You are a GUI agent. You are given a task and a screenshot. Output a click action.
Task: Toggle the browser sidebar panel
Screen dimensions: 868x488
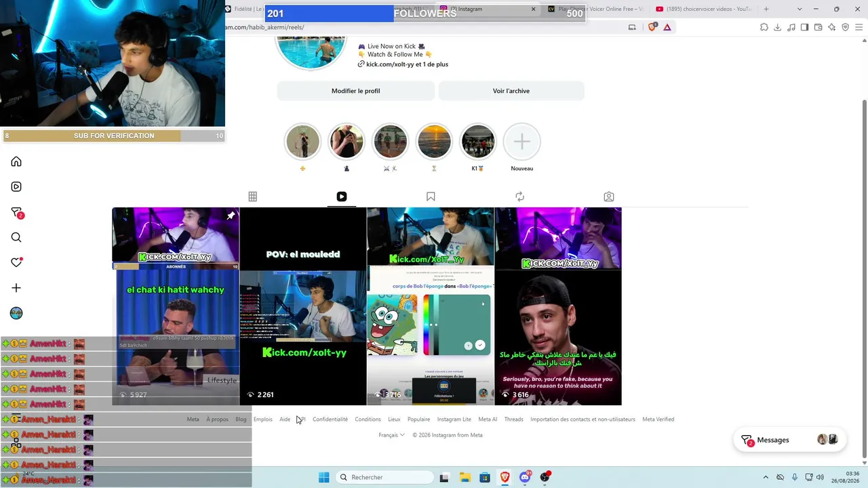[x=805, y=27]
